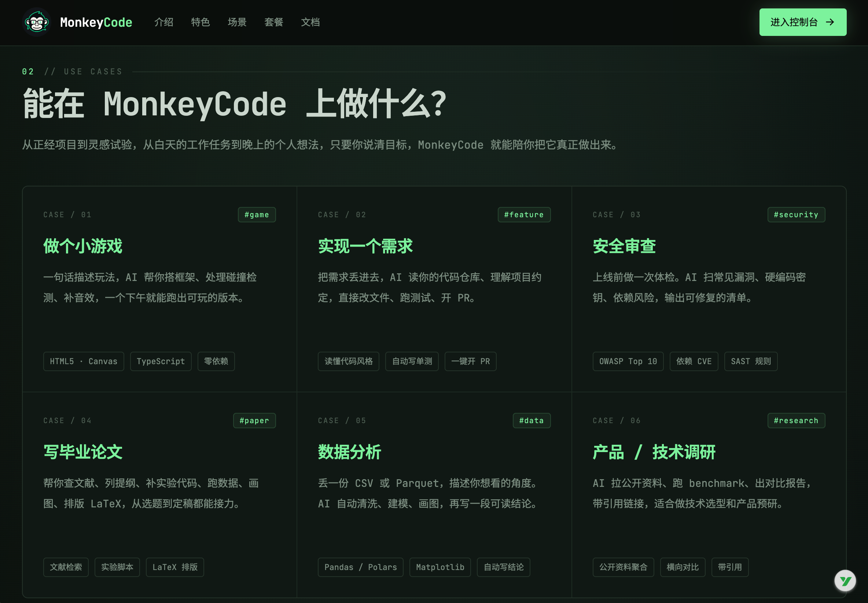The width and height of the screenshot is (868, 603).
Task: Click the CASE / 05 label
Action: point(342,421)
